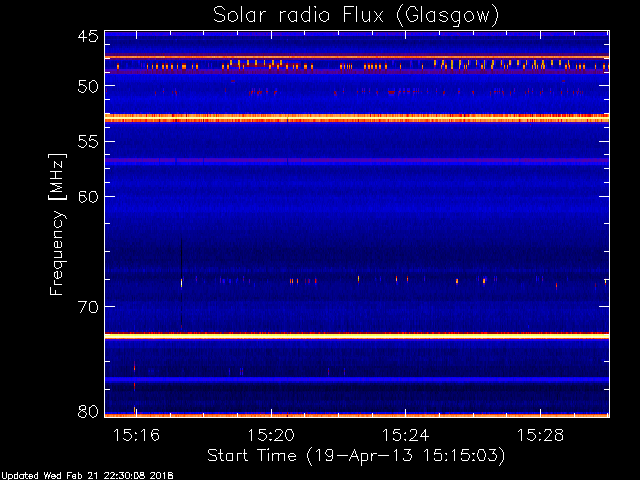This screenshot has height=480, width=640.
Task: Click the bright emission band just above 72 MHz
Action: tap(357, 336)
